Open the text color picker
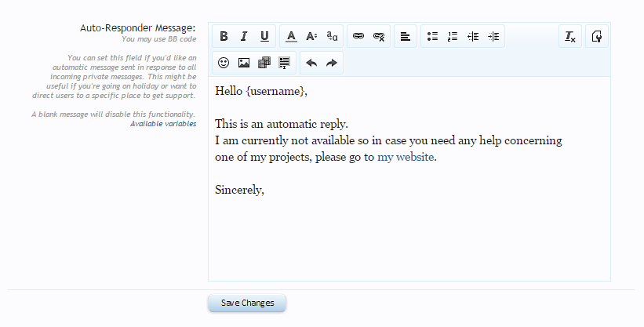This screenshot has width=644, height=327. [x=291, y=36]
